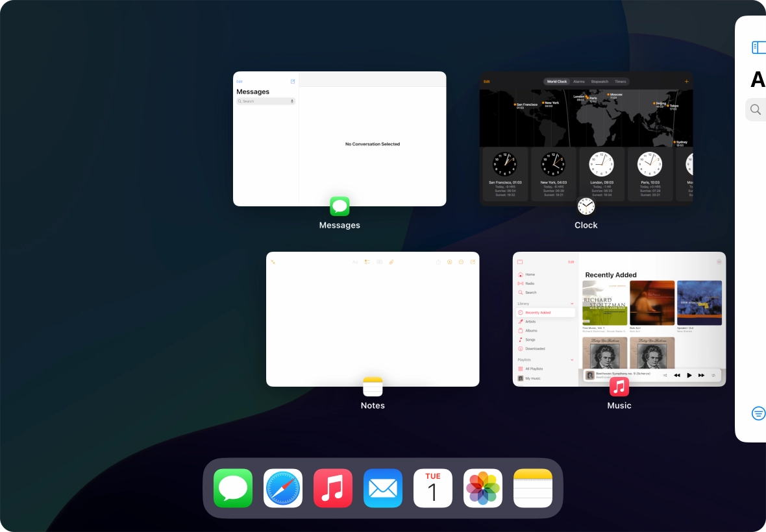The height and width of the screenshot is (532, 766).
Task: Open Safari from the dock
Action: pyautogui.click(x=283, y=488)
